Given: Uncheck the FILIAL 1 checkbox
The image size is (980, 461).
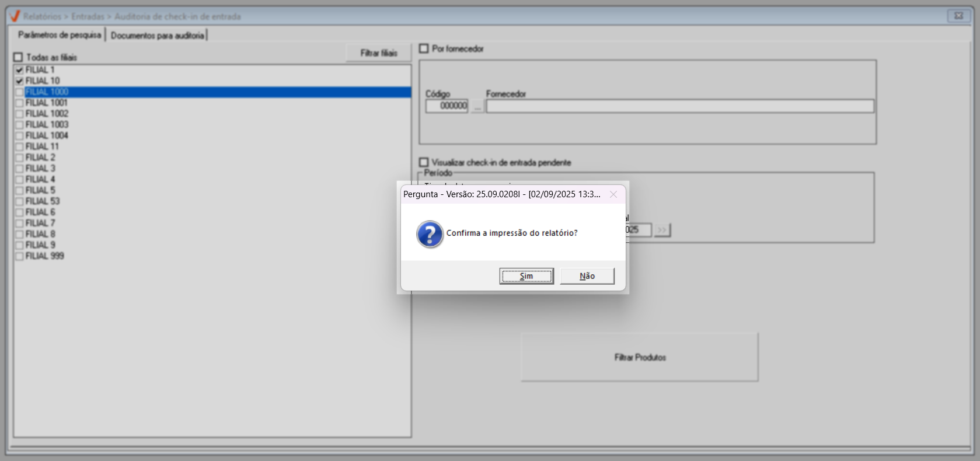Looking at the screenshot, I should tap(19, 70).
